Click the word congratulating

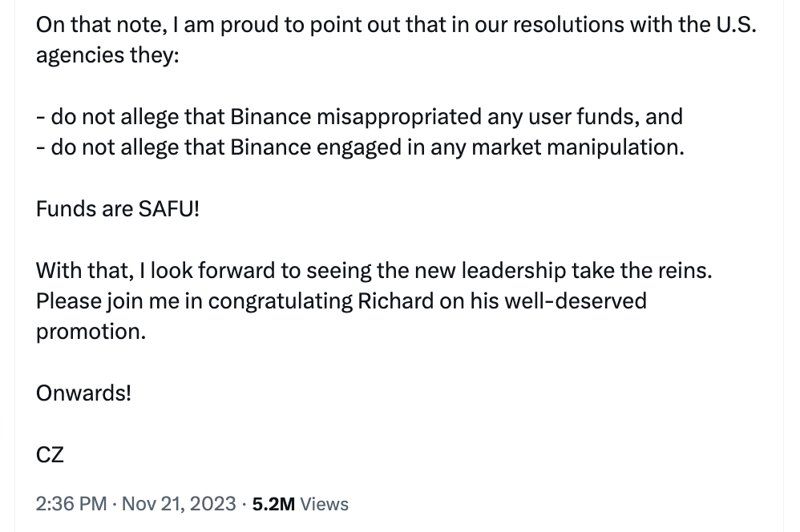(x=280, y=302)
